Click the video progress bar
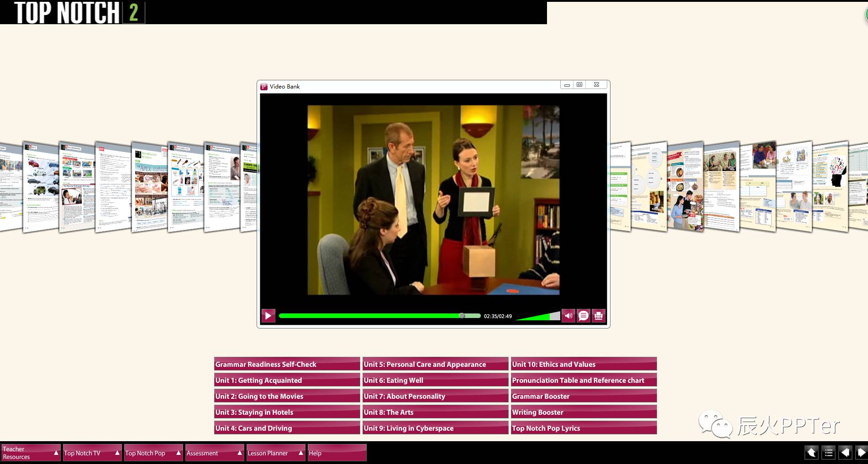Screen dimensions: 868x464 coord(379,316)
